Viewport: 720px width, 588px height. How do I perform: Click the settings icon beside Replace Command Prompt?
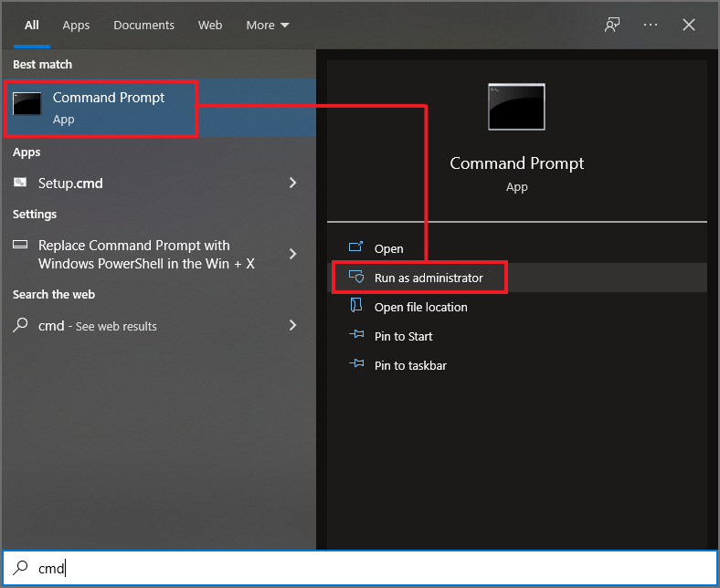pos(20,244)
